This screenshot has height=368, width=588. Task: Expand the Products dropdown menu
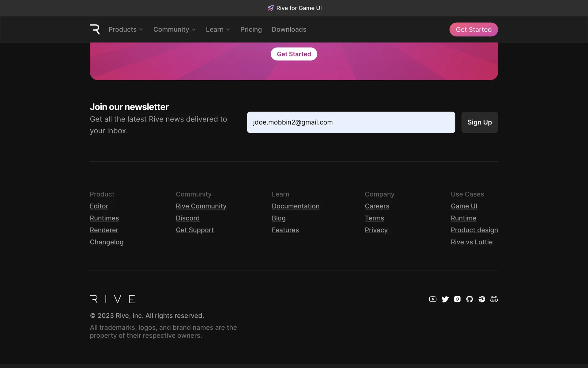coord(126,29)
